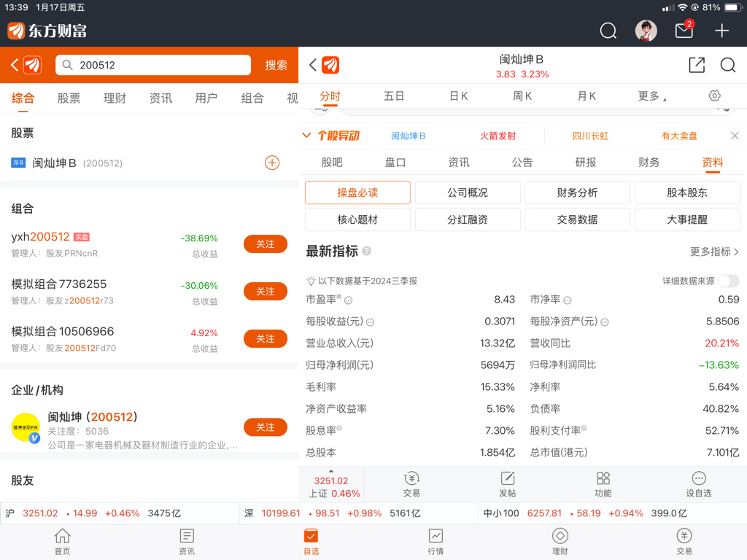Tap the help icon beside 最新指标

(x=366, y=251)
